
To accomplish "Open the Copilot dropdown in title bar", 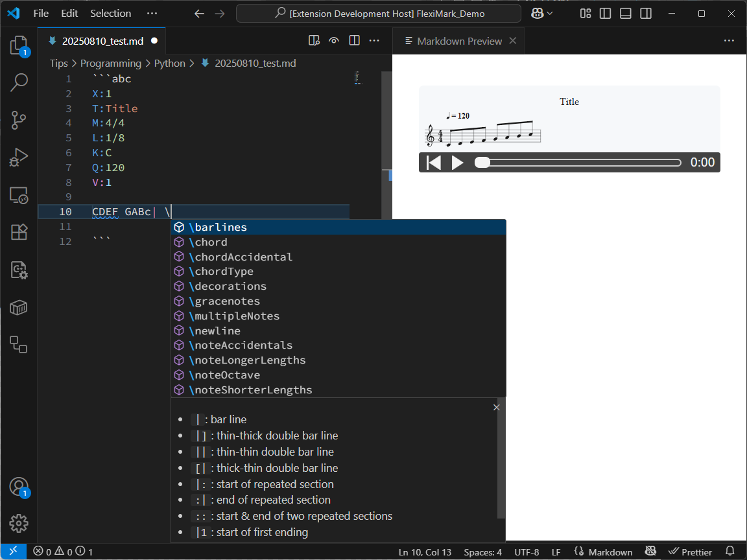I will 541,14.
